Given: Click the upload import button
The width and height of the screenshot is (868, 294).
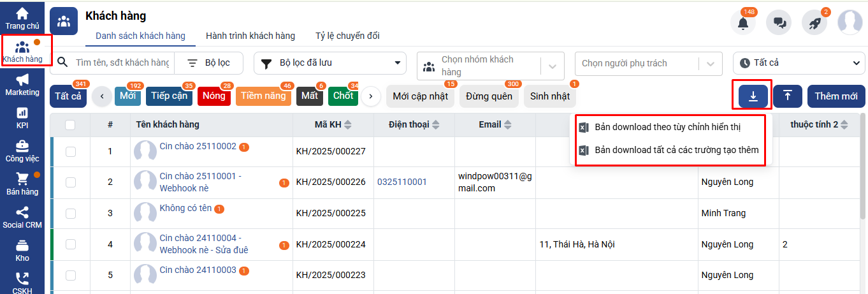Looking at the screenshot, I should [x=787, y=96].
